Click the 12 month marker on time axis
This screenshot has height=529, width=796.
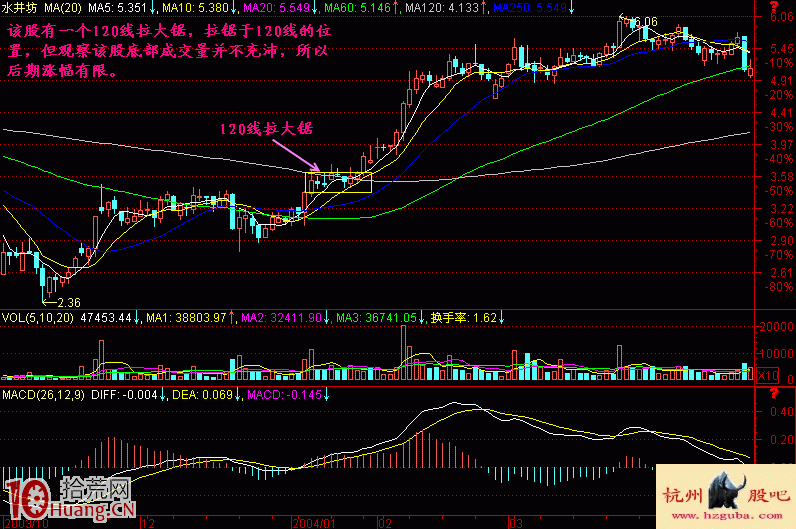pos(148,523)
